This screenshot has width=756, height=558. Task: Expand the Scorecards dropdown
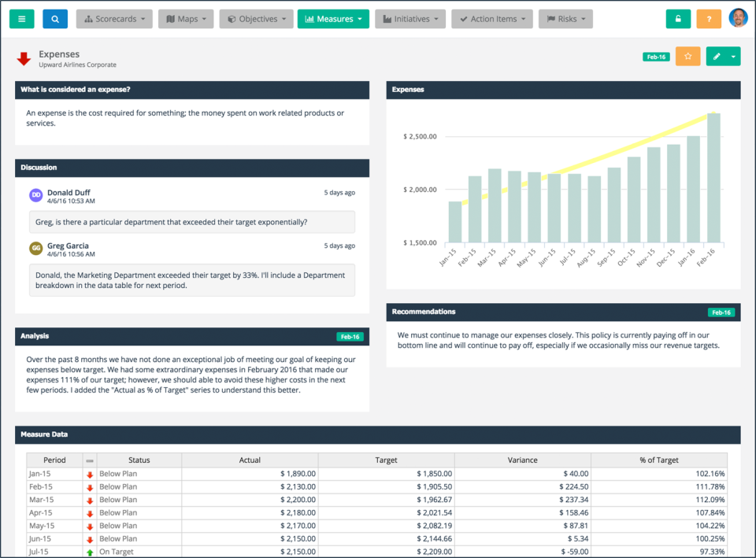click(x=114, y=19)
